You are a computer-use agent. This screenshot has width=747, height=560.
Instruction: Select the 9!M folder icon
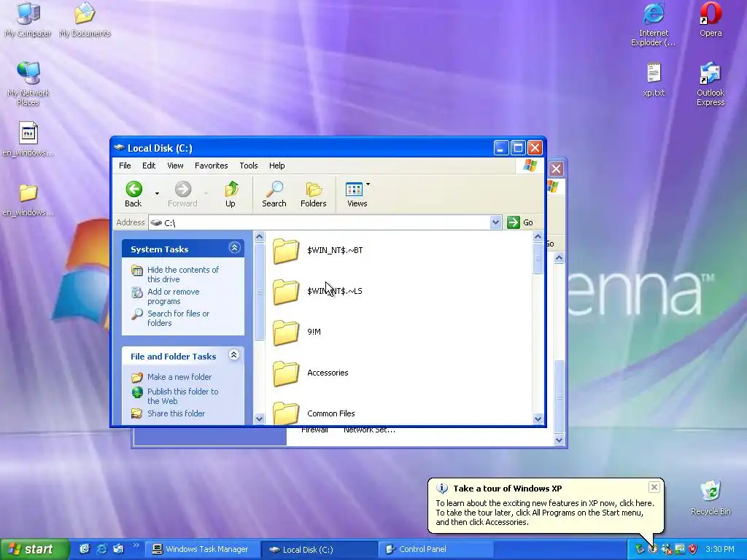tap(286, 332)
